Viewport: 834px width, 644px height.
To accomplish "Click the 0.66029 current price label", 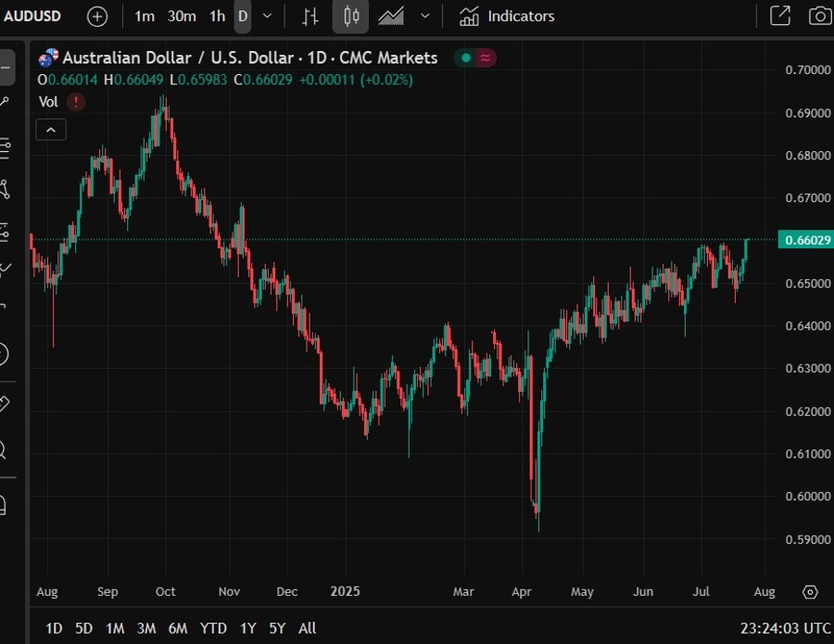I will tap(808, 240).
